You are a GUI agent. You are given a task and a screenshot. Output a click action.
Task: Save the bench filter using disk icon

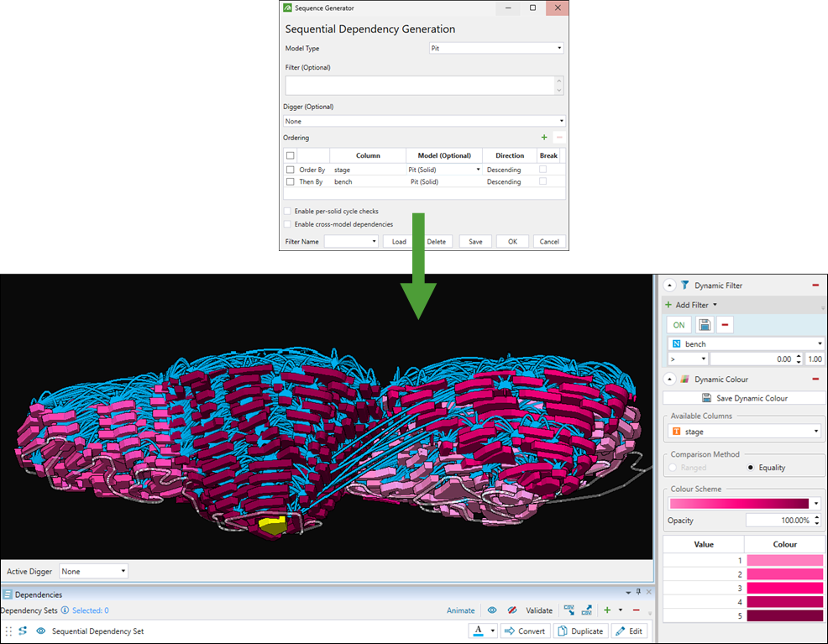(x=705, y=325)
